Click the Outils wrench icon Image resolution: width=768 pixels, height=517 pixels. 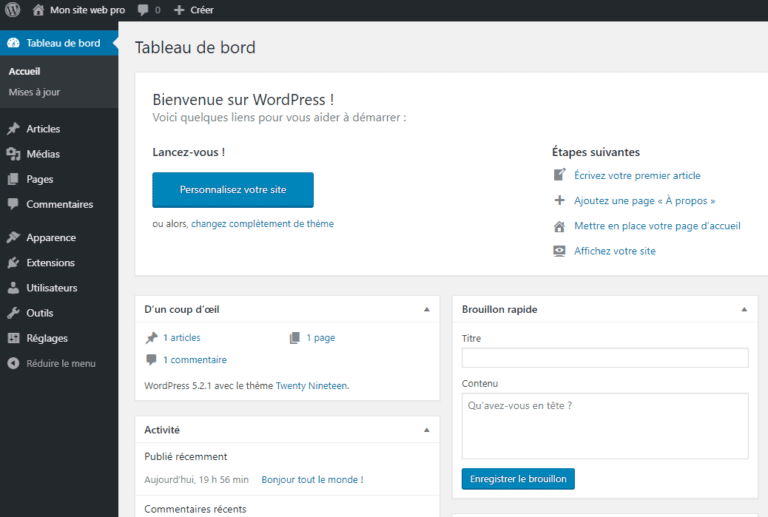[13, 313]
